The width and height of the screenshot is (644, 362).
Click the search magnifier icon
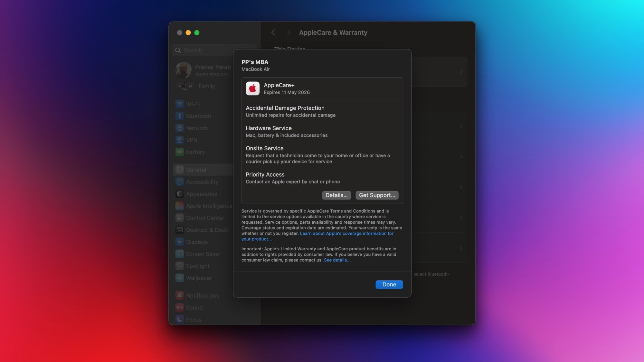[x=178, y=50]
